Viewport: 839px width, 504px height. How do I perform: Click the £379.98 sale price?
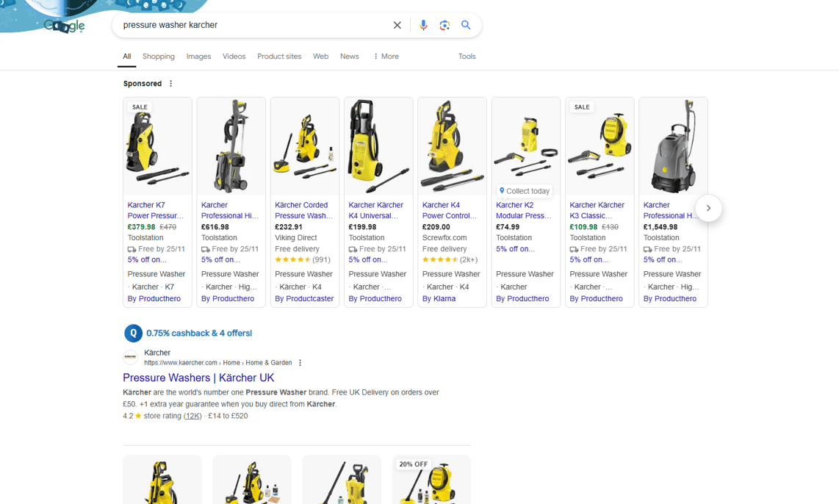point(141,227)
